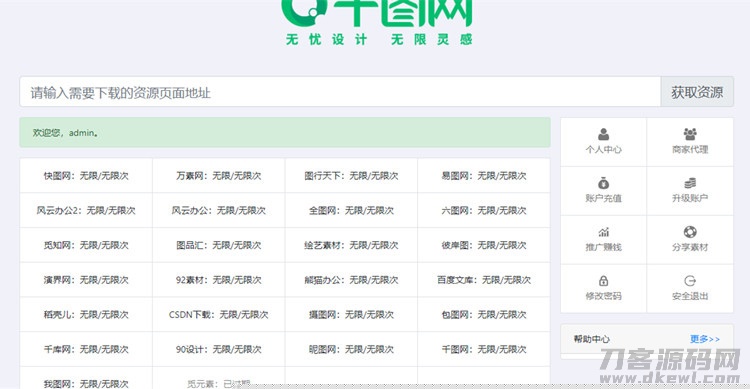
Task: Click the 千图网 quota cell
Action: tap(484, 349)
